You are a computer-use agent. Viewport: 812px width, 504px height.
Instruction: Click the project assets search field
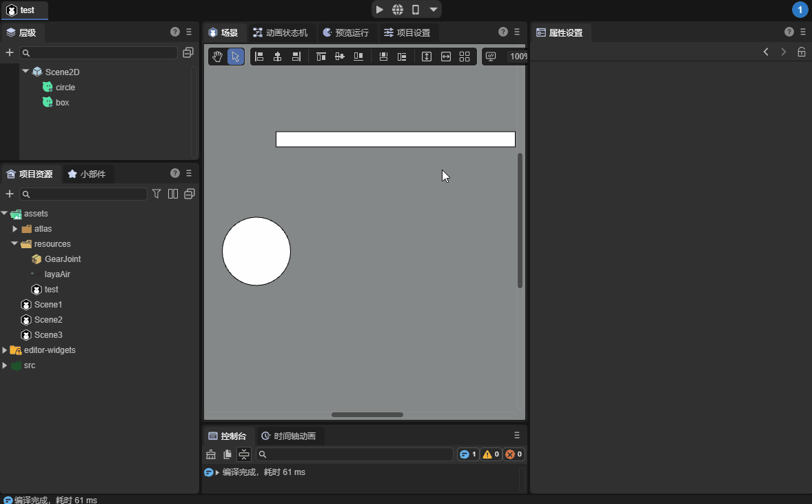click(84, 194)
